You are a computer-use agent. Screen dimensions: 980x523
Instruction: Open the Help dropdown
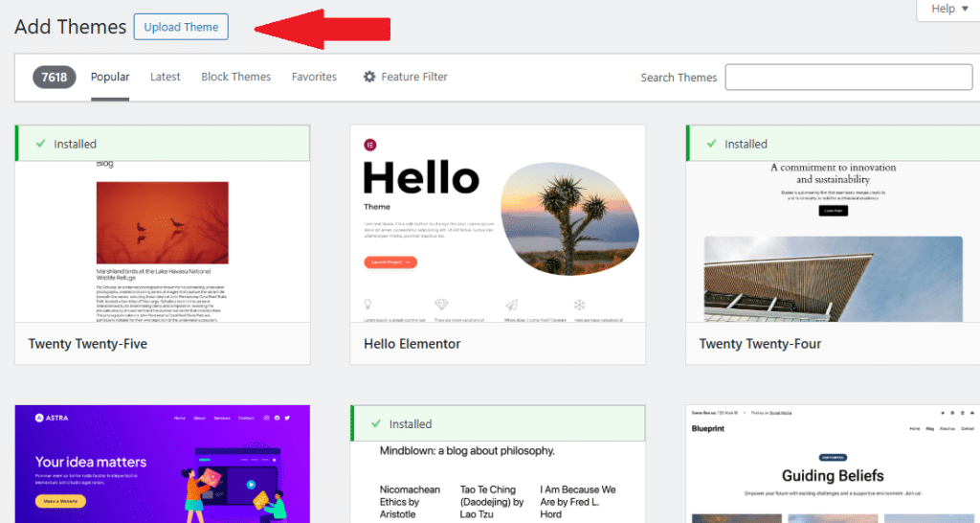(x=949, y=9)
